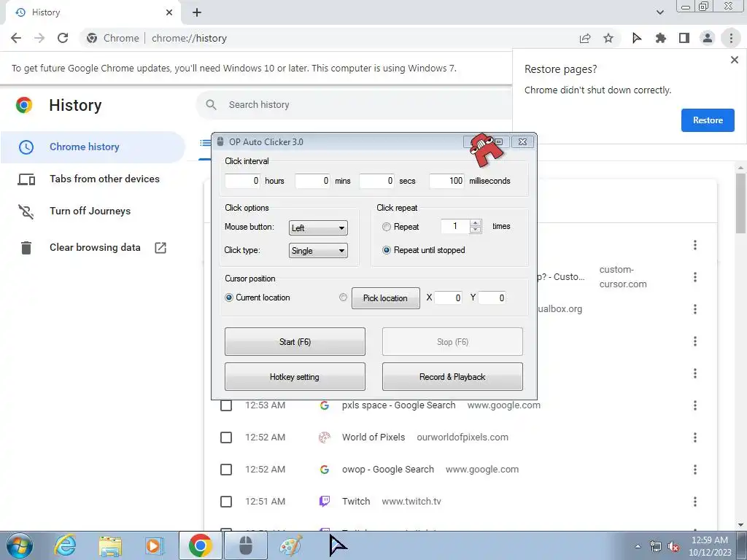Select the Repeat times radio button
The height and width of the screenshot is (560, 747).
[387, 227]
